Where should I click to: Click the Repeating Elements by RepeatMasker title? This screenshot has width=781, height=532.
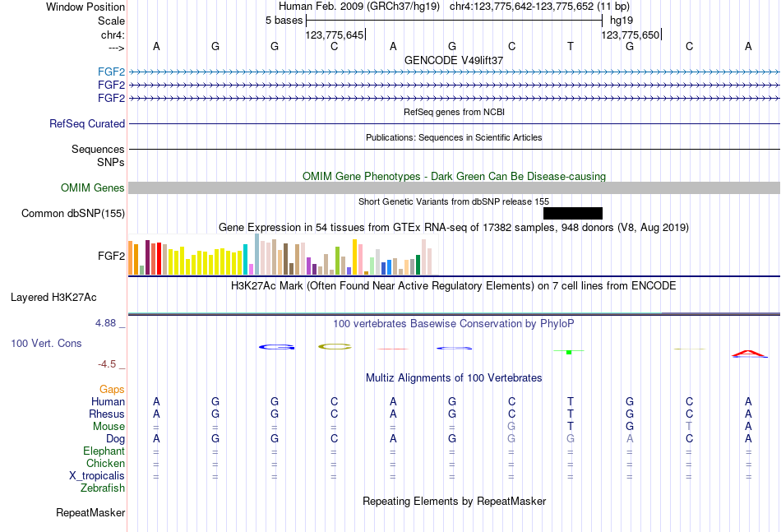click(x=454, y=501)
